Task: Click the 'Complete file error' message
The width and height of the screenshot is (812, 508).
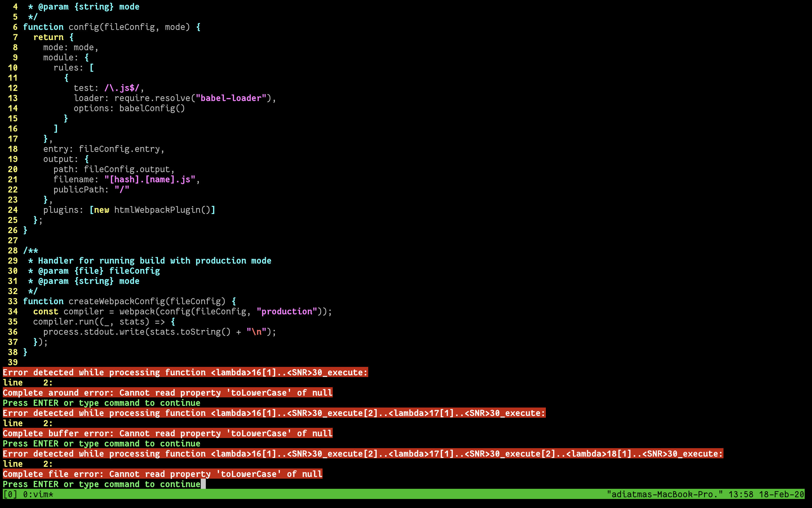Action: [163, 474]
